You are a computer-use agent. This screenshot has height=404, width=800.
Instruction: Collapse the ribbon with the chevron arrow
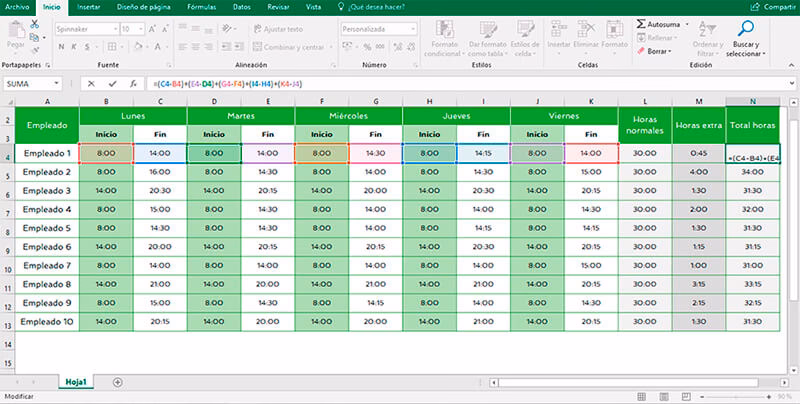(x=791, y=65)
